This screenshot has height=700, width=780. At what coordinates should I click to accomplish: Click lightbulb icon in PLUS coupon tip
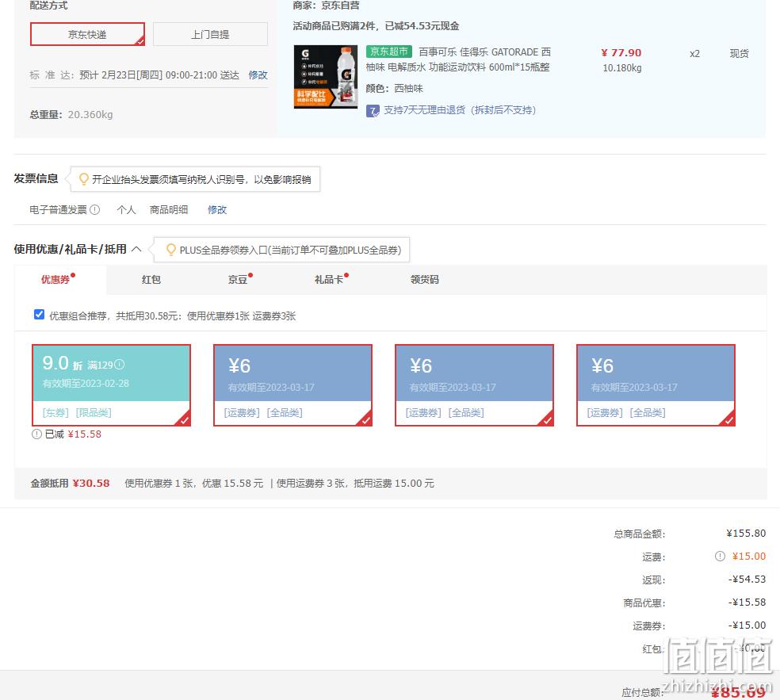170,250
